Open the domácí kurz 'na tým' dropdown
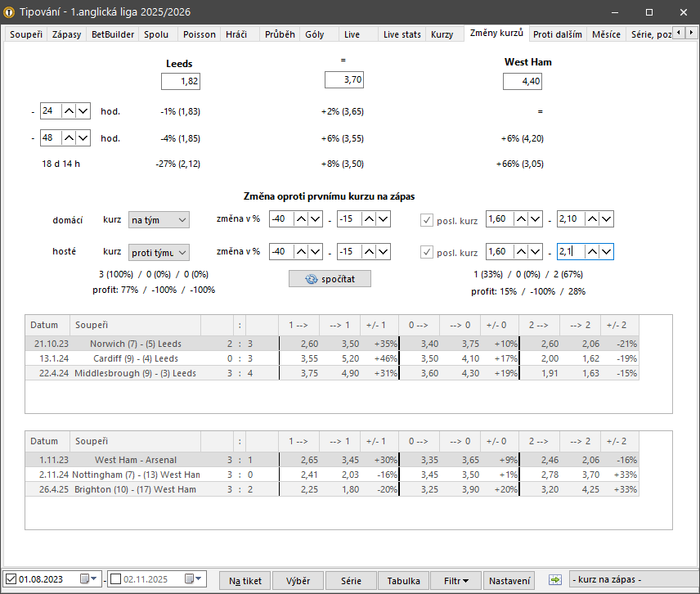 [x=159, y=219]
